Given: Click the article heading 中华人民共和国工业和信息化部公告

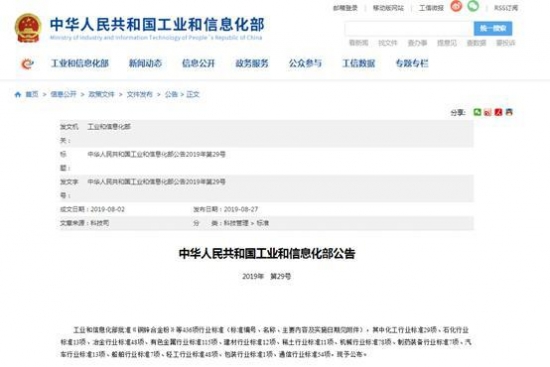Looking at the screenshot, I should [x=267, y=254].
